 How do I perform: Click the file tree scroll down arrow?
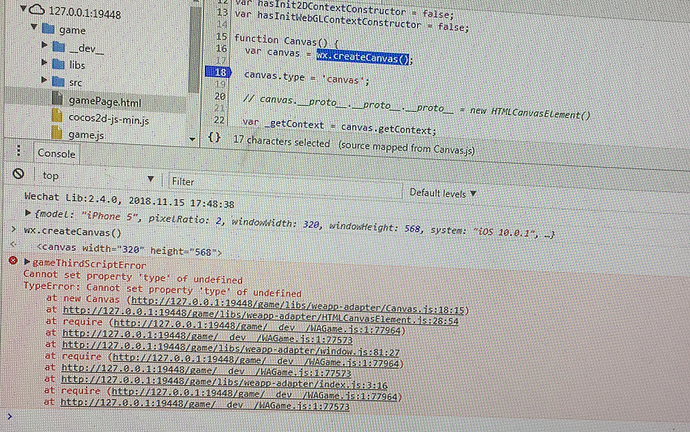tap(192, 139)
